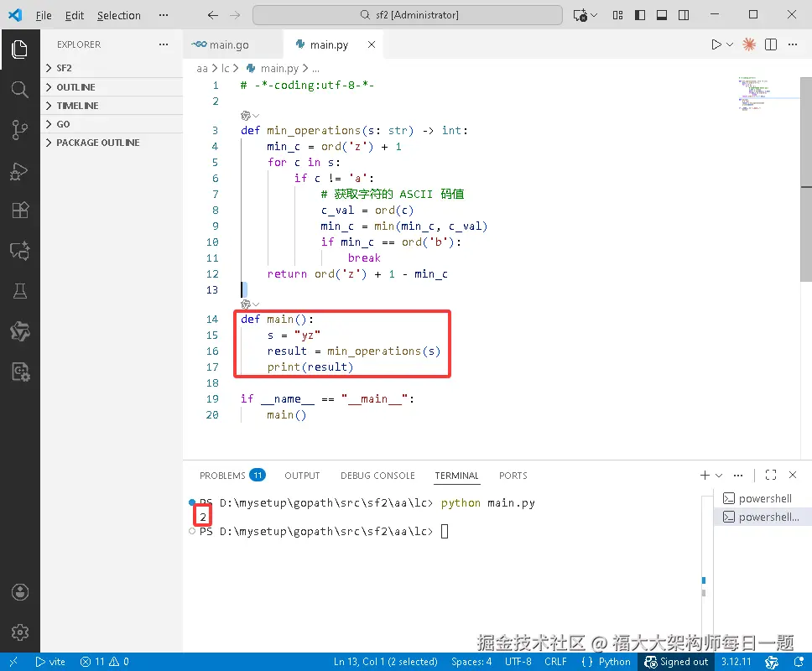Go forward in navigation history
Image resolution: width=812 pixels, height=671 pixels.
[x=235, y=15]
